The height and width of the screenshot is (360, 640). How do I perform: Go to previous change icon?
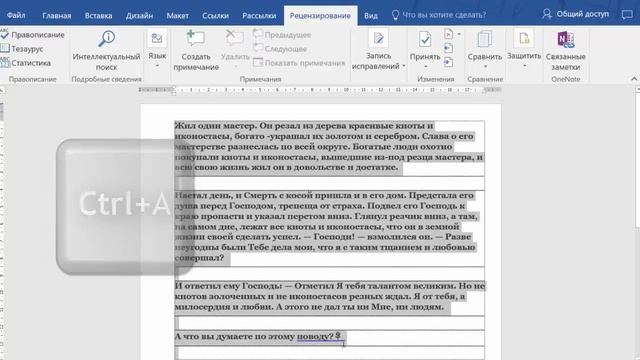pos(448,49)
